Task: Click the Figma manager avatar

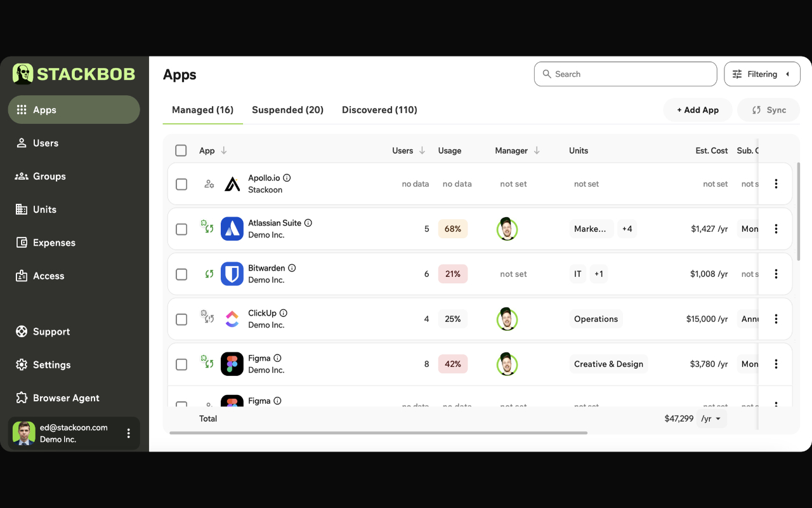Action: 507,364
